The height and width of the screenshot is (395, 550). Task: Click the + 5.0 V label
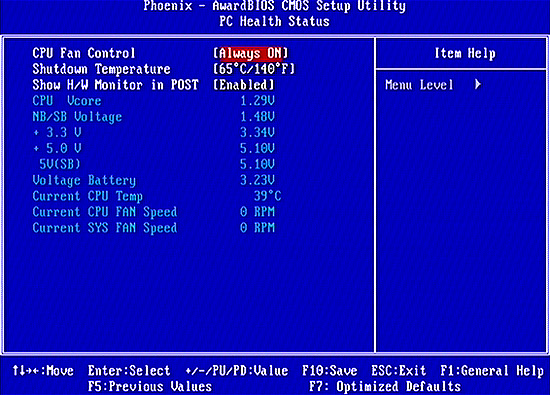[x=57, y=148]
